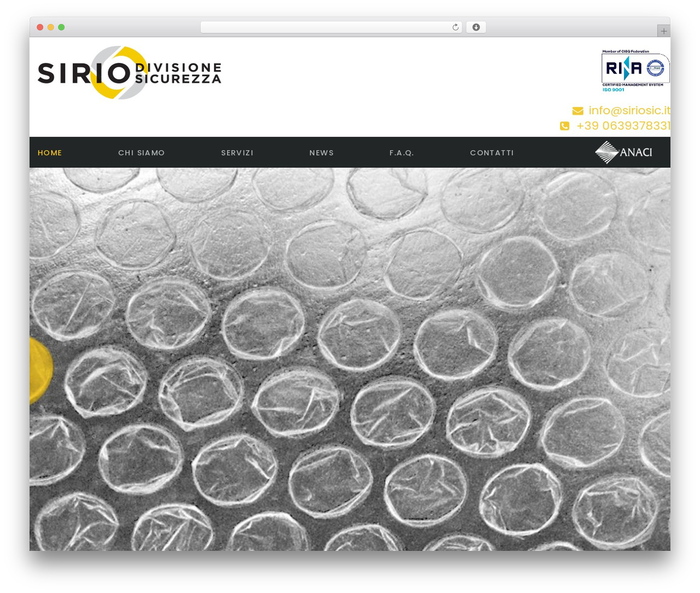
Task: Open a new tab with the plus button
Action: (663, 31)
